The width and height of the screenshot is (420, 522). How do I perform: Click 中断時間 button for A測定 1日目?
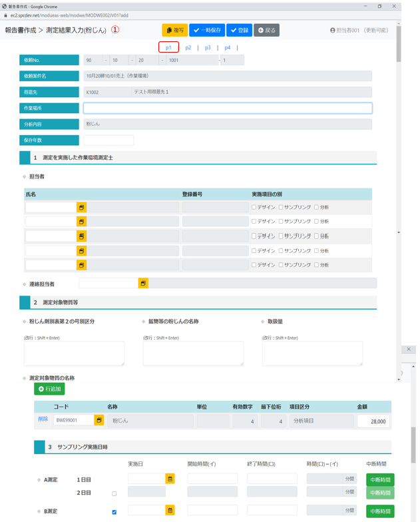pos(380,479)
